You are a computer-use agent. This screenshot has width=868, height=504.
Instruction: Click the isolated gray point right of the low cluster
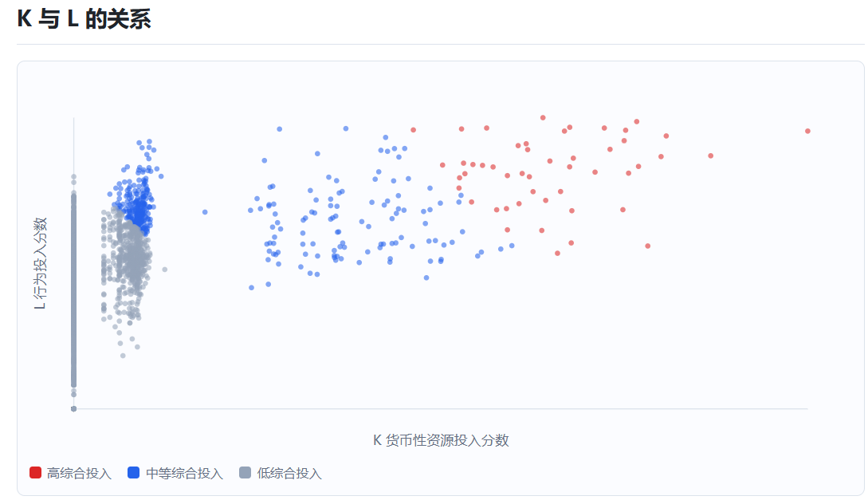pyautogui.click(x=164, y=270)
